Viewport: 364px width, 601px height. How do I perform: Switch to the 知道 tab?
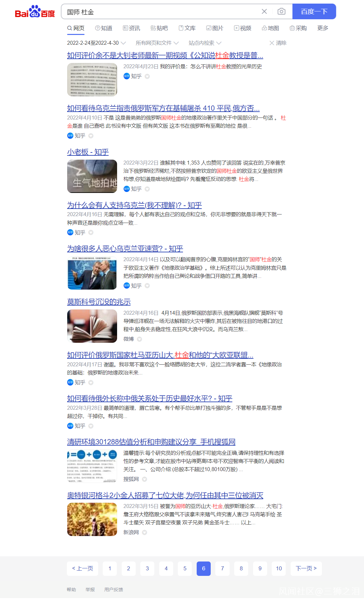(x=103, y=28)
